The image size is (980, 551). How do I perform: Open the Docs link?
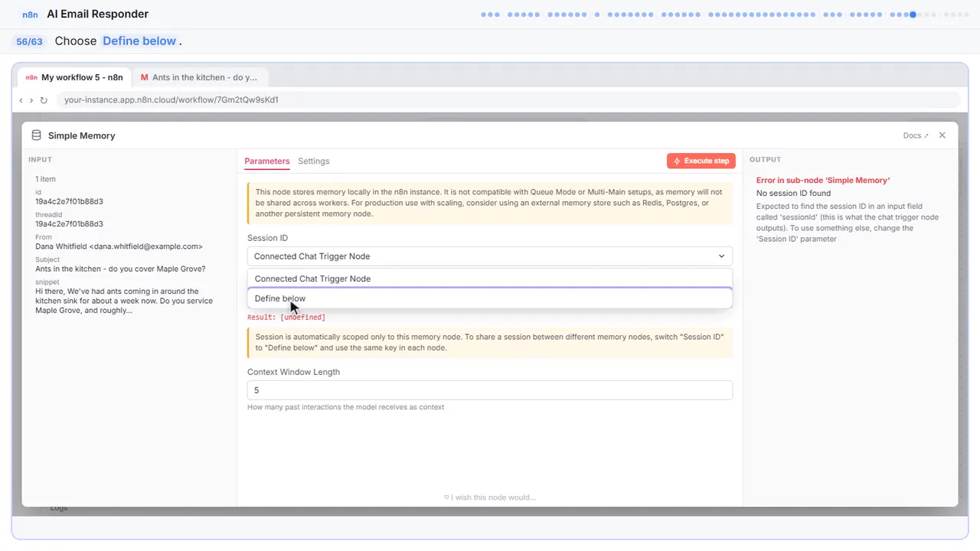click(916, 135)
